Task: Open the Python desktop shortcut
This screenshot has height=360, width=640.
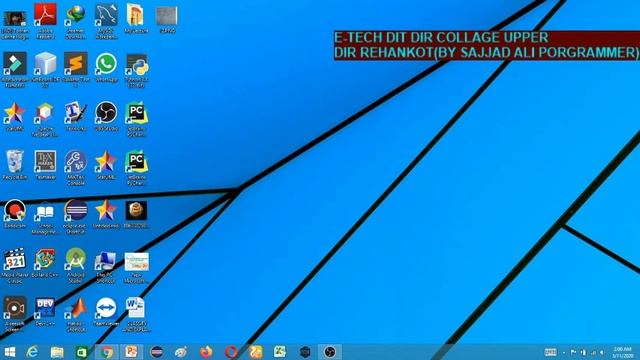Action: [136, 64]
